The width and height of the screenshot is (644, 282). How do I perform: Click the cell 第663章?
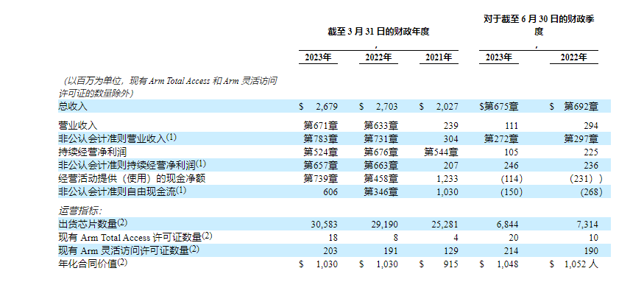pyautogui.click(x=381, y=165)
